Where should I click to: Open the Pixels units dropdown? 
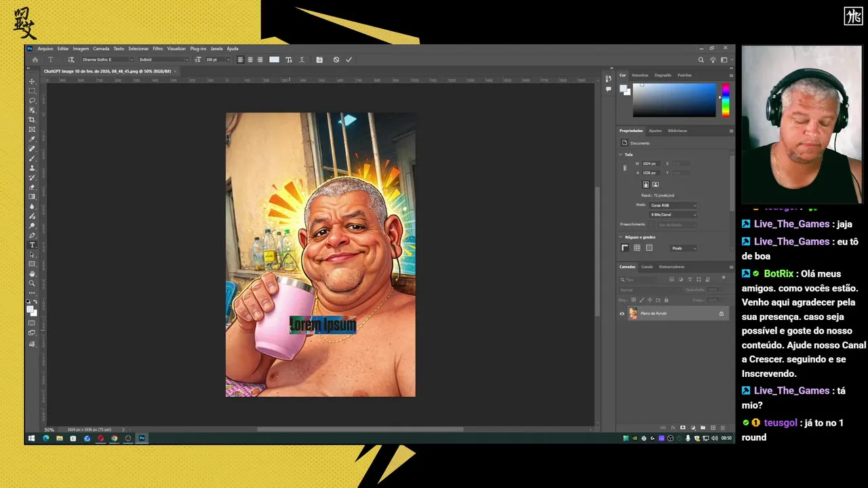[x=683, y=248]
